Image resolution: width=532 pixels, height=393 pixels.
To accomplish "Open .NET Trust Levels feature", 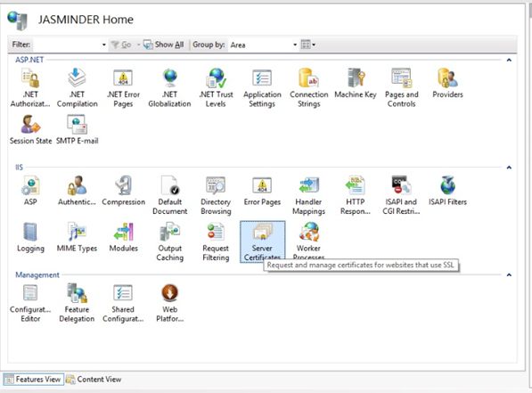I will coord(217,87).
